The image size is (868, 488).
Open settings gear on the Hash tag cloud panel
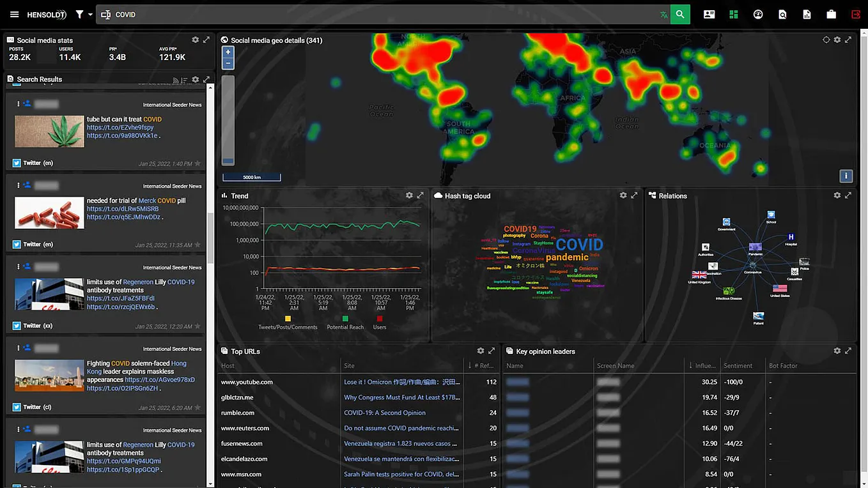pos(623,195)
